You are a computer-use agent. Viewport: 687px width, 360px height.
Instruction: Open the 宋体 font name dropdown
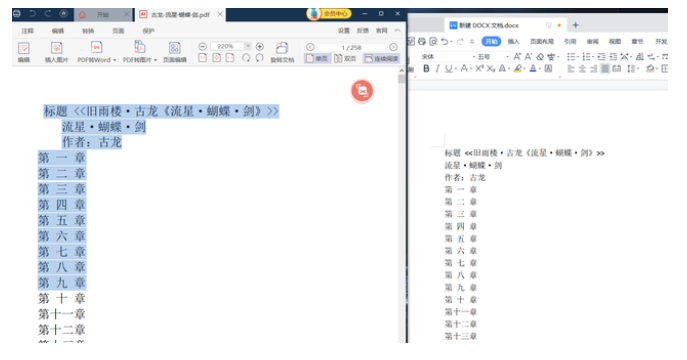[x=448, y=56]
